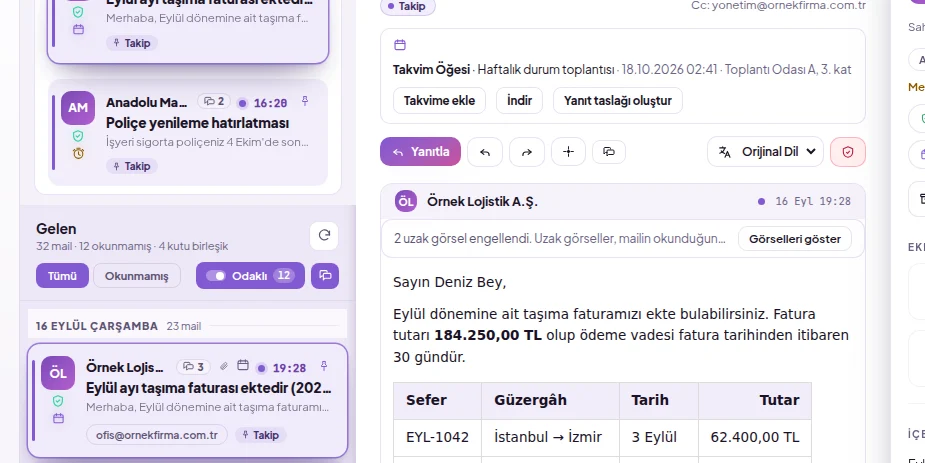This screenshot has width=925, height=463.
Task: Click calendar icon on the top pinned mail card
Action: point(78,29)
